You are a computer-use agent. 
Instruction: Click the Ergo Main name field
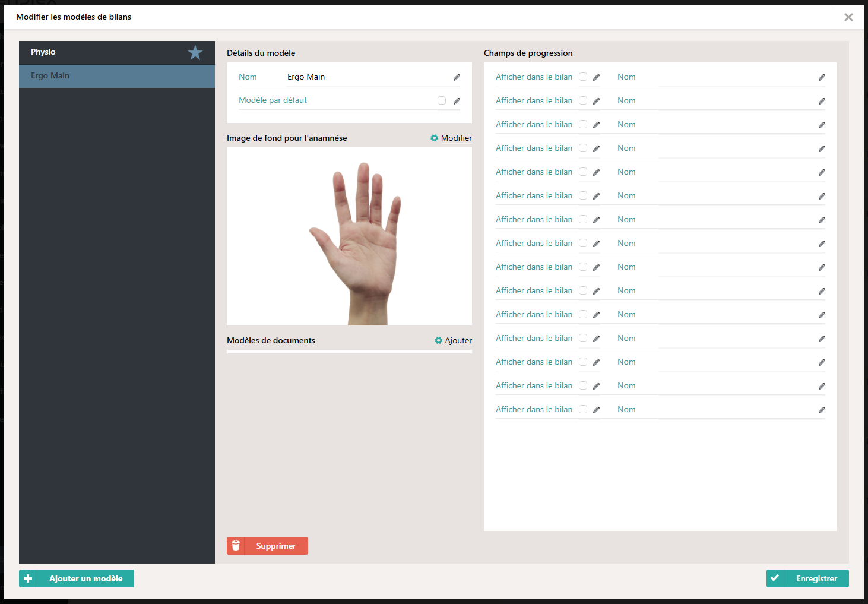tap(368, 77)
